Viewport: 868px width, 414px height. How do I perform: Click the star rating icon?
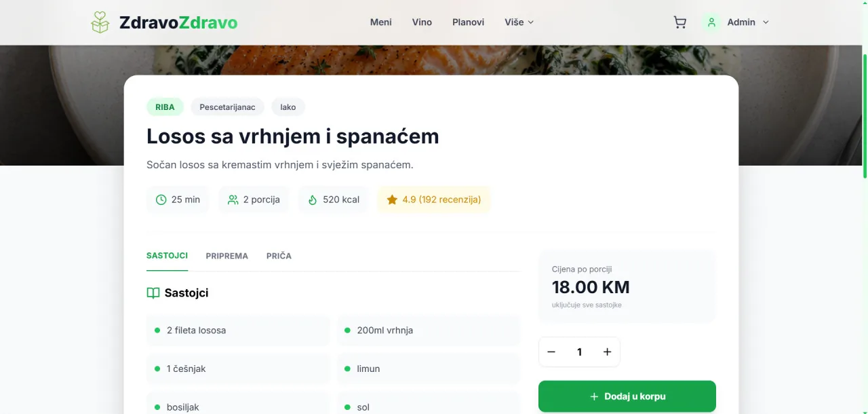tap(392, 200)
